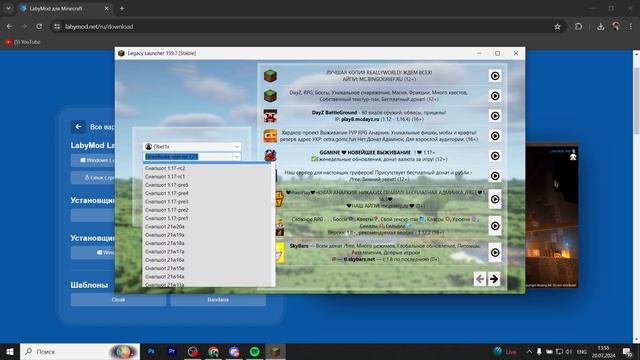
Task: Launch the SkyBars server
Action: click(x=495, y=253)
